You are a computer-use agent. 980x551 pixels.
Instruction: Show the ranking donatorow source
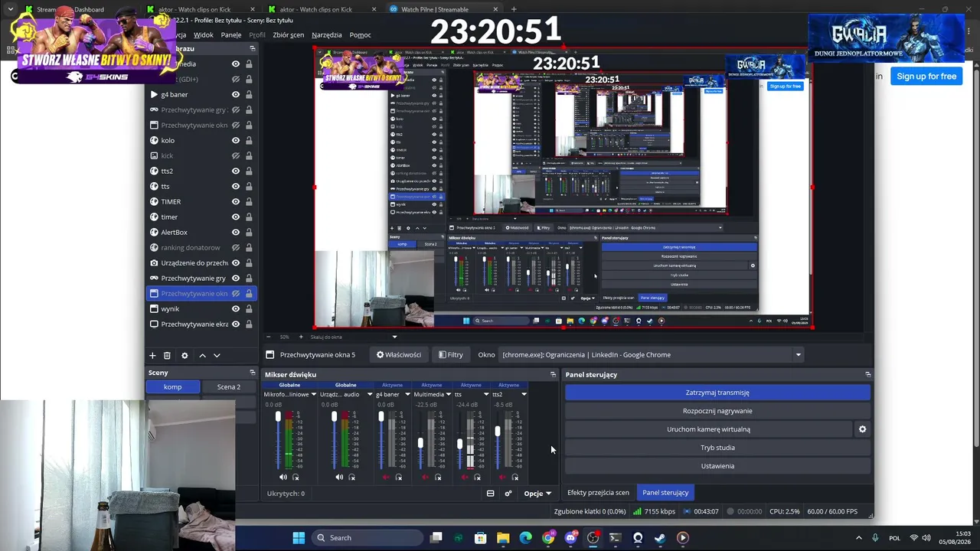[236, 248]
